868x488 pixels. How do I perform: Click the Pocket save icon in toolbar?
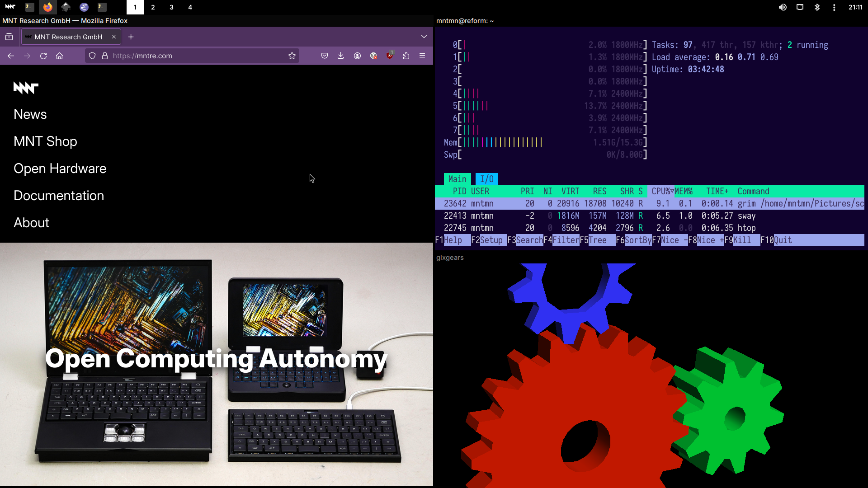tap(324, 56)
